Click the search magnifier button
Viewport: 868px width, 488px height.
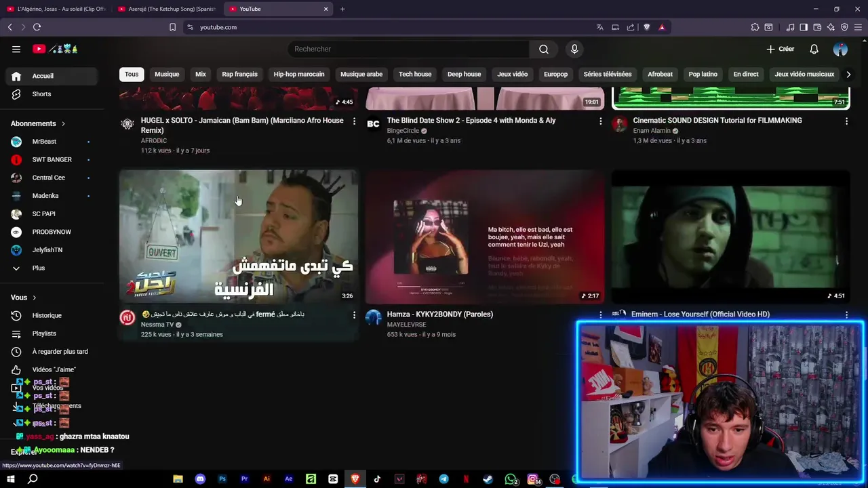[x=544, y=49]
